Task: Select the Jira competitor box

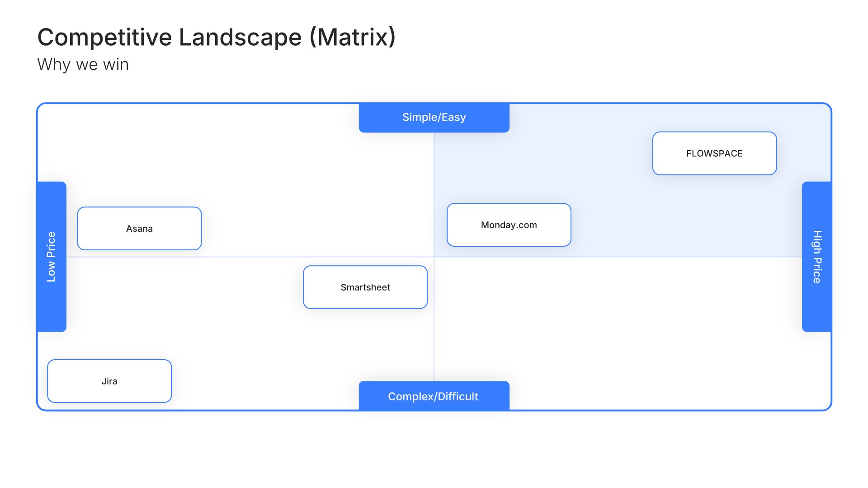Action: 109,381
